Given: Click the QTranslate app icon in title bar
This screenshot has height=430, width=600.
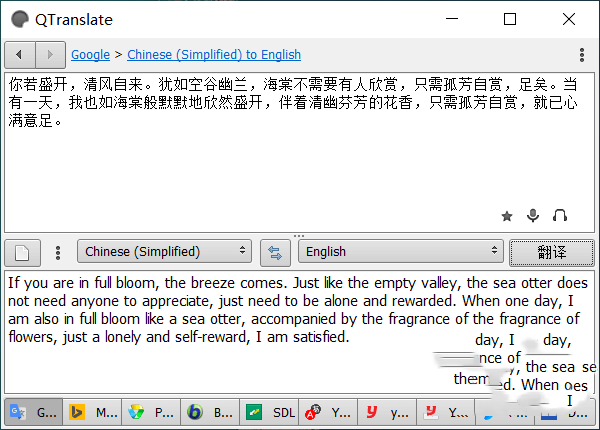Looking at the screenshot, I should click(20, 19).
